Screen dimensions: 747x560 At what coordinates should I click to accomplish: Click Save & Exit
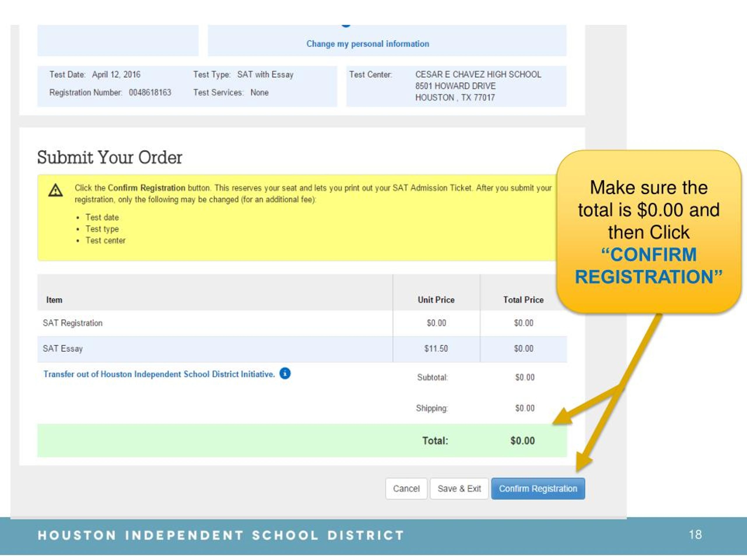pyautogui.click(x=460, y=489)
